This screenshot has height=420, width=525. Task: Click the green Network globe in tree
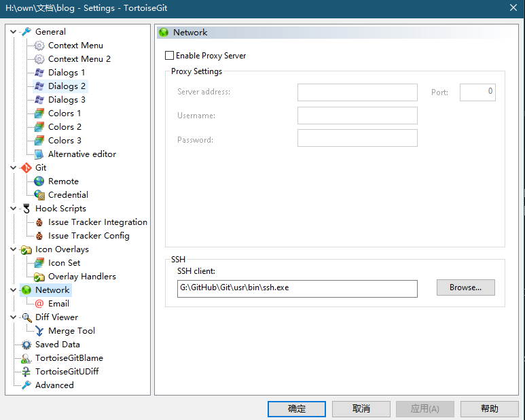coord(26,290)
